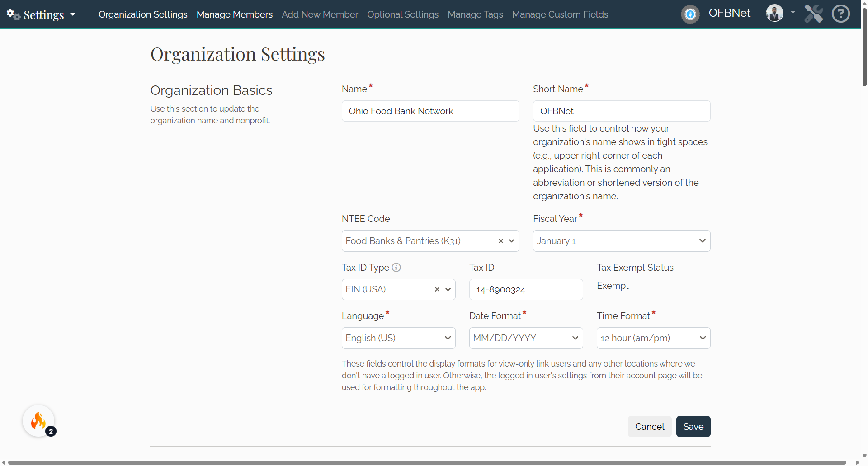Open the Date Format dropdown
Image resolution: width=868 pixels, height=466 pixels.
[x=526, y=338]
